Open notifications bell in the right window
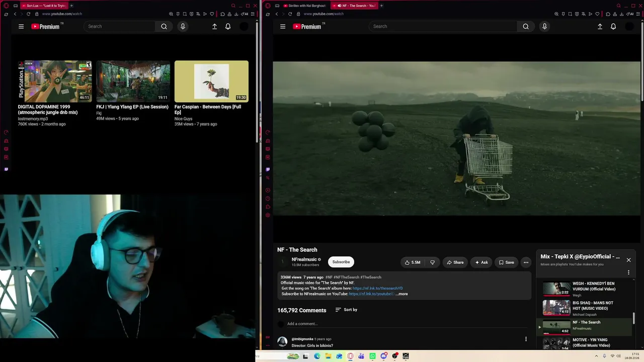 pos(613,26)
